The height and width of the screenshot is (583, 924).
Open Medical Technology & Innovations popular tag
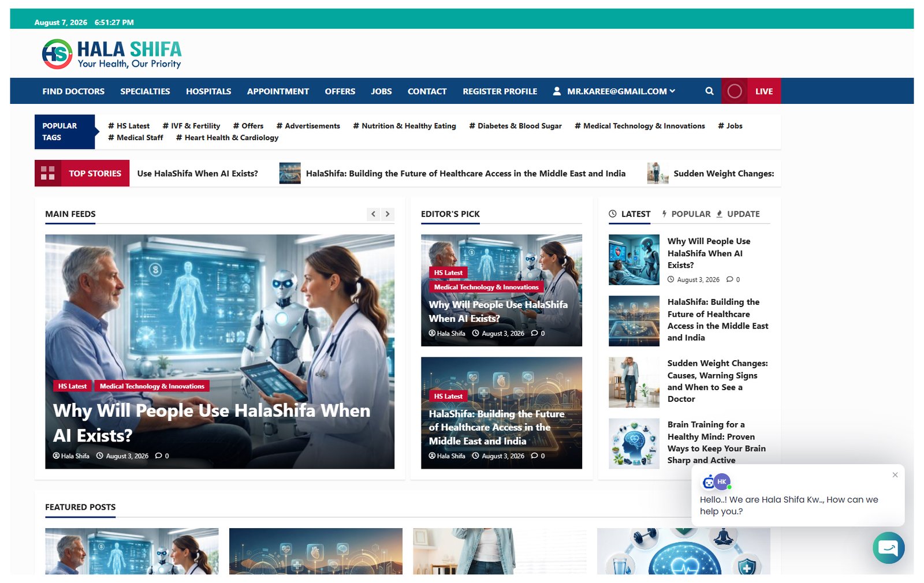click(x=640, y=126)
